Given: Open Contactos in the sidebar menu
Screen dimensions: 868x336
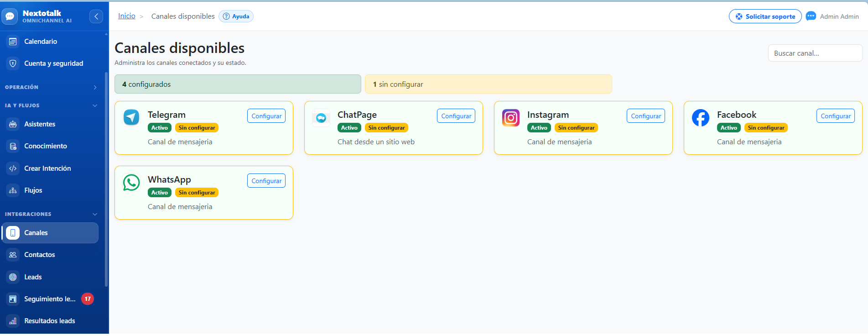Looking at the screenshot, I should coord(50,255).
